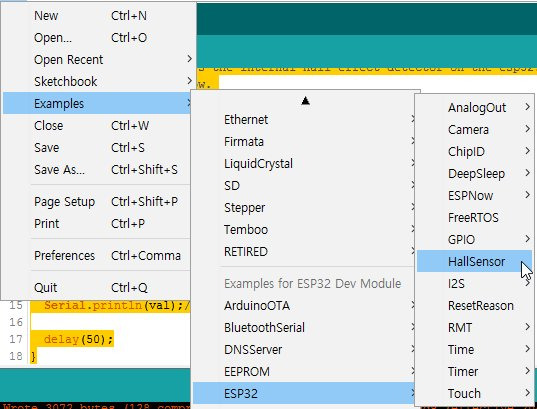Click the scroll-up triangle in Examples list
Screen dimensions: 537x409
[305, 101]
